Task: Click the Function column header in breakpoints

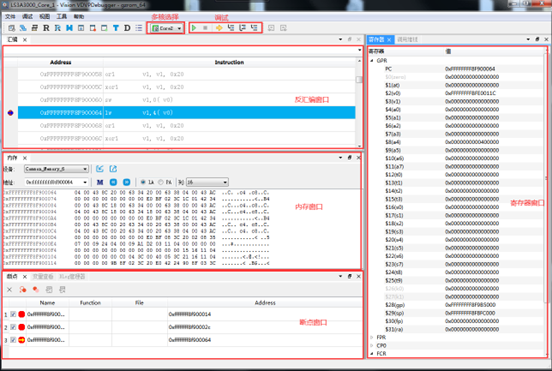Action: coord(90,303)
